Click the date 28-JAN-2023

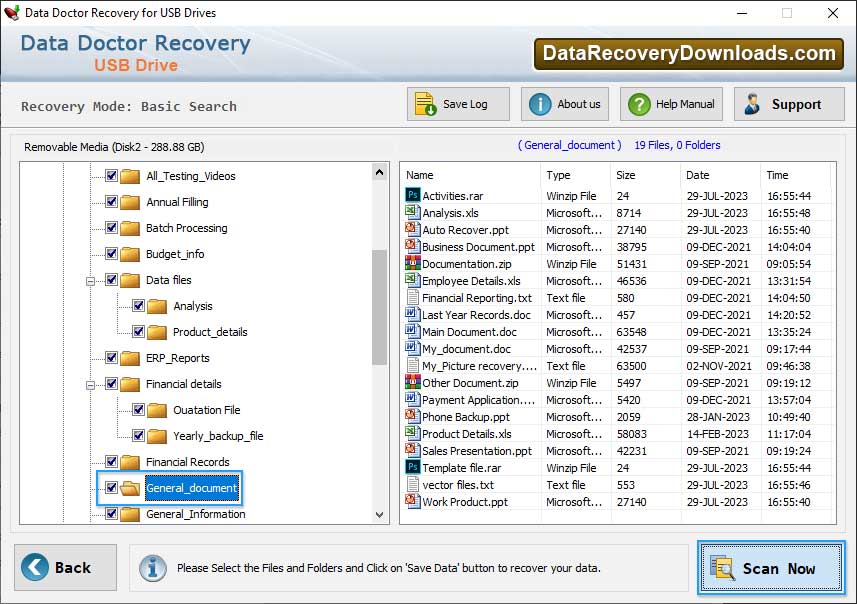tap(718, 417)
